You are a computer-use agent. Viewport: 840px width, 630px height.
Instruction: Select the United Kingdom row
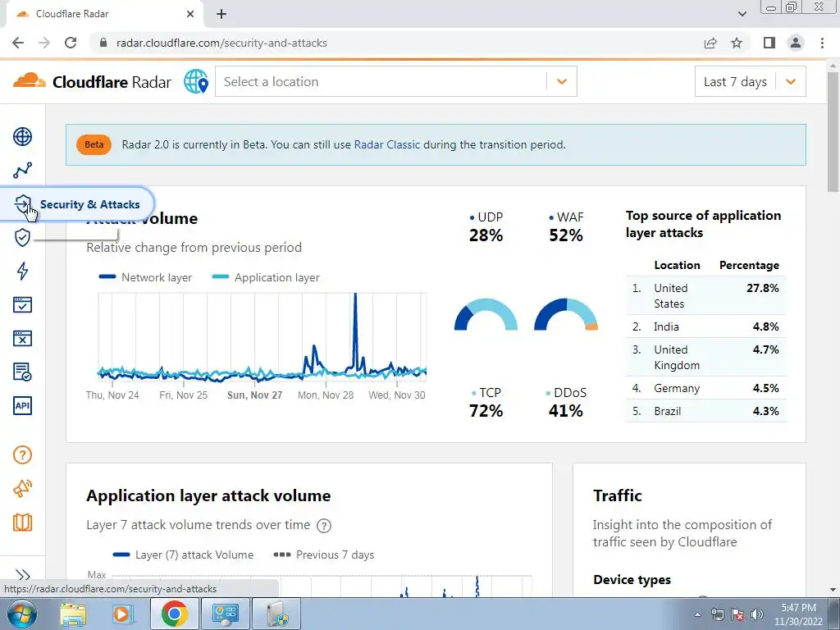[x=705, y=358]
